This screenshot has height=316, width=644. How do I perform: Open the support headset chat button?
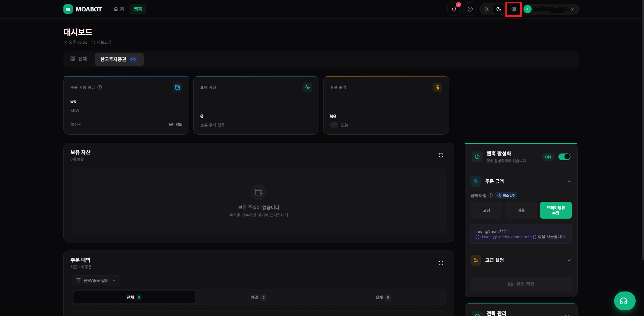coord(625,301)
